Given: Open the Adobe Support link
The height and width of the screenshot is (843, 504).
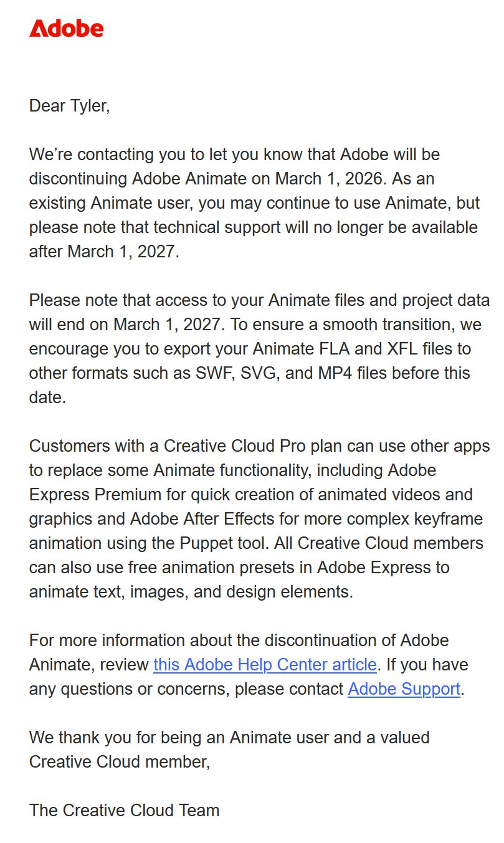Looking at the screenshot, I should [x=404, y=689].
